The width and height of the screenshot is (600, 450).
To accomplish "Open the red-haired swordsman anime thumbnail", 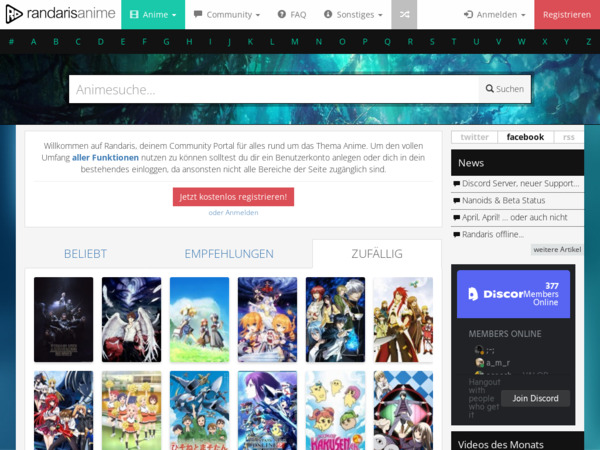I will pos(403,320).
